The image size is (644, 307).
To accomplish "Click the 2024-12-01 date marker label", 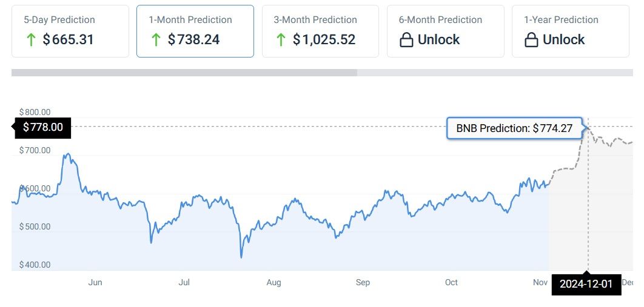I will 586,284.
